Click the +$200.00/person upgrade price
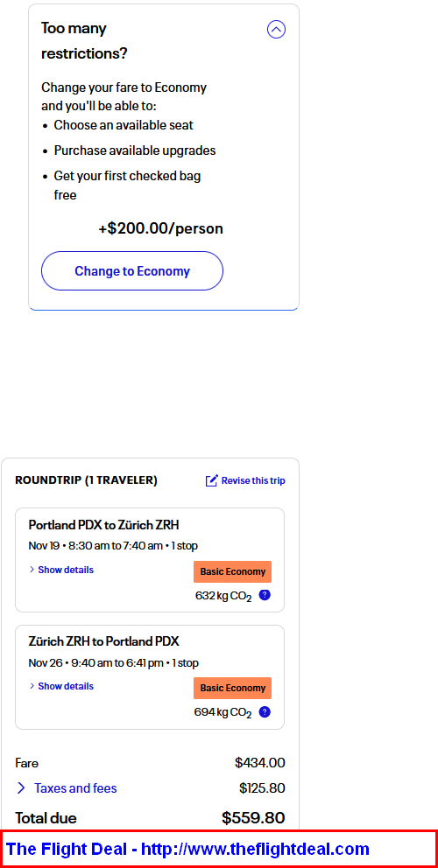438x868 pixels. tap(161, 228)
